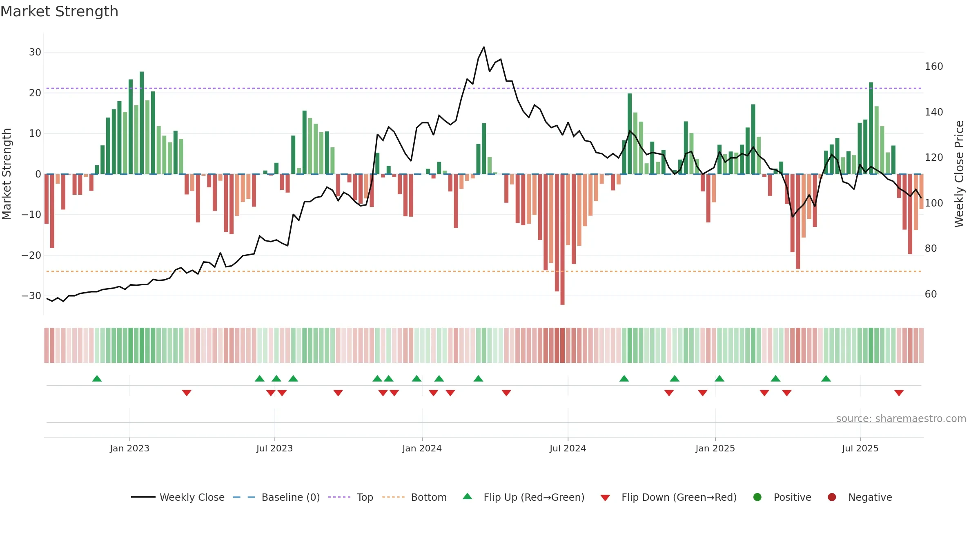Click the Jan 2025 x-axis label
This screenshot has width=980, height=551.
715,448
